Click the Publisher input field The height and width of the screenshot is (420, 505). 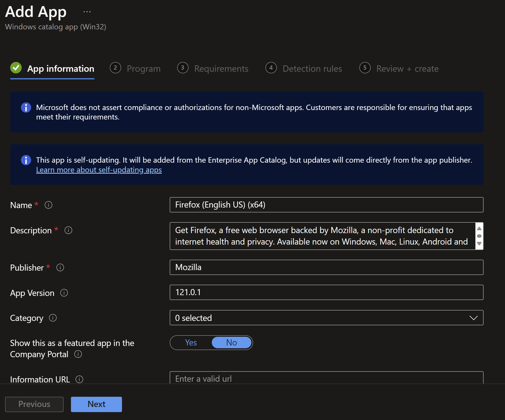[x=326, y=267]
